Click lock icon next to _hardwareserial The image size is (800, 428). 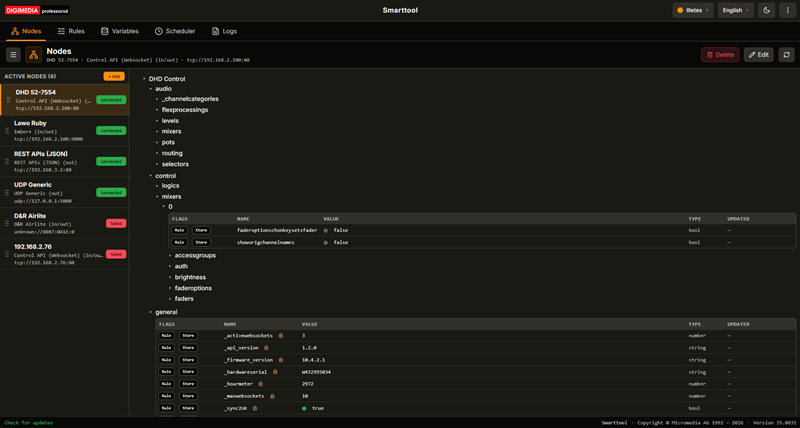[x=275, y=372]
